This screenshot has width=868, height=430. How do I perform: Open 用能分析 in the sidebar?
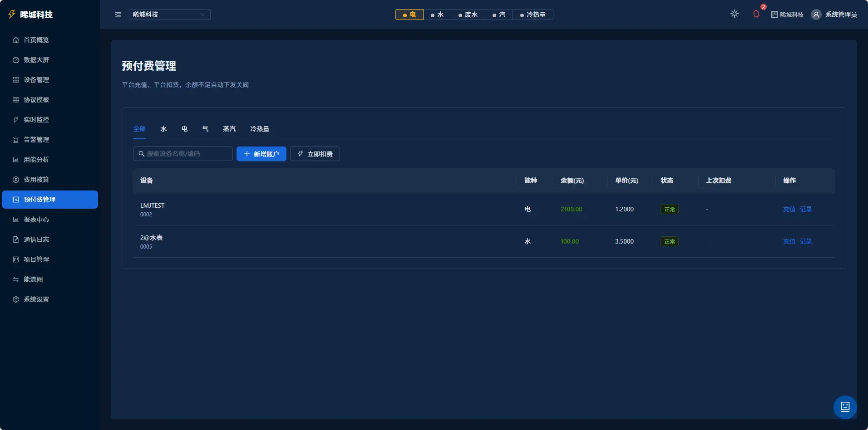pos(50,160)
